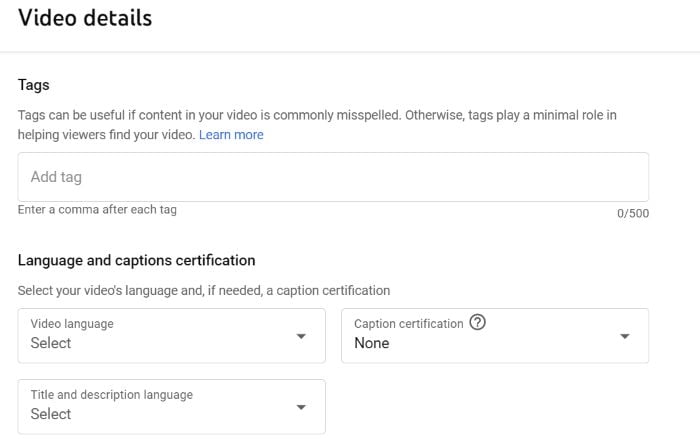
Task: Click Select under Title and description language
Action: pyautogui.click(x=50, y=414)
